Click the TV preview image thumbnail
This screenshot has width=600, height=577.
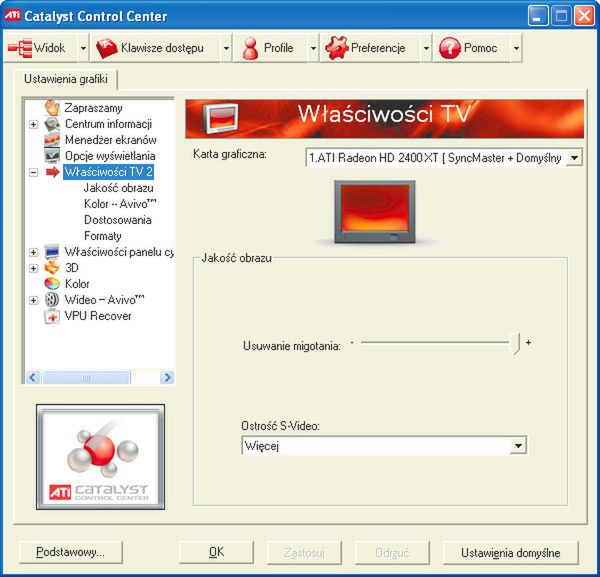[x=375, y=212]
